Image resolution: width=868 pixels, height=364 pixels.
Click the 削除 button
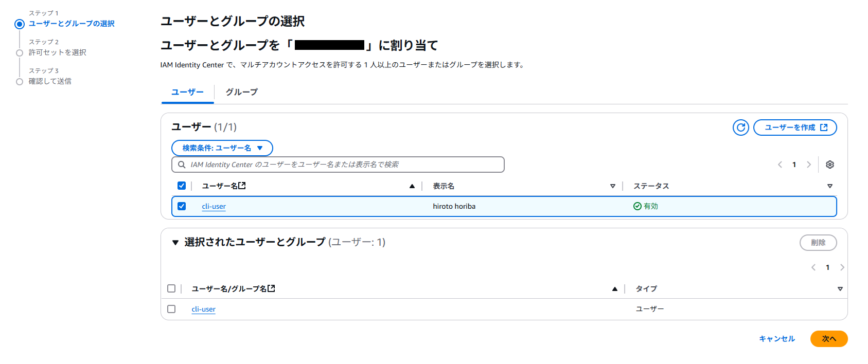click(818, 243)
